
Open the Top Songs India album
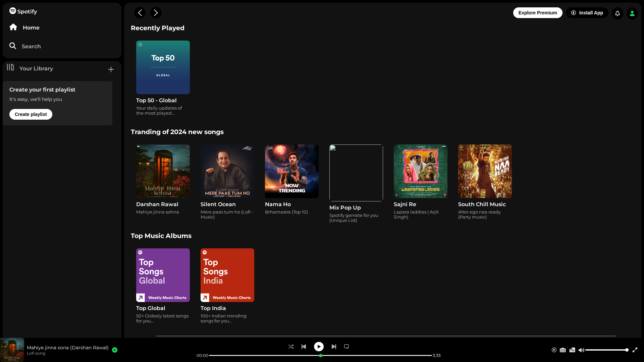coord(227,275)
